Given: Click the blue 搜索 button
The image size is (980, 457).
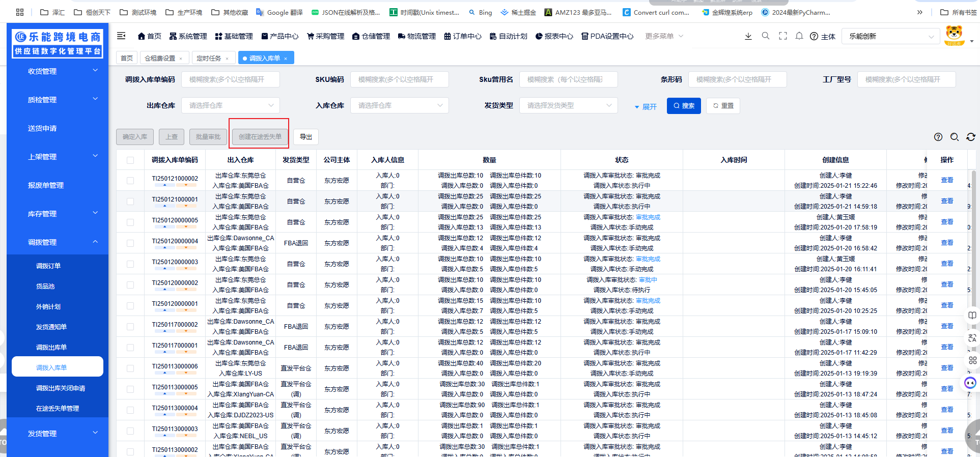Looking at the screenshot, I should click(x=684, y=106).
